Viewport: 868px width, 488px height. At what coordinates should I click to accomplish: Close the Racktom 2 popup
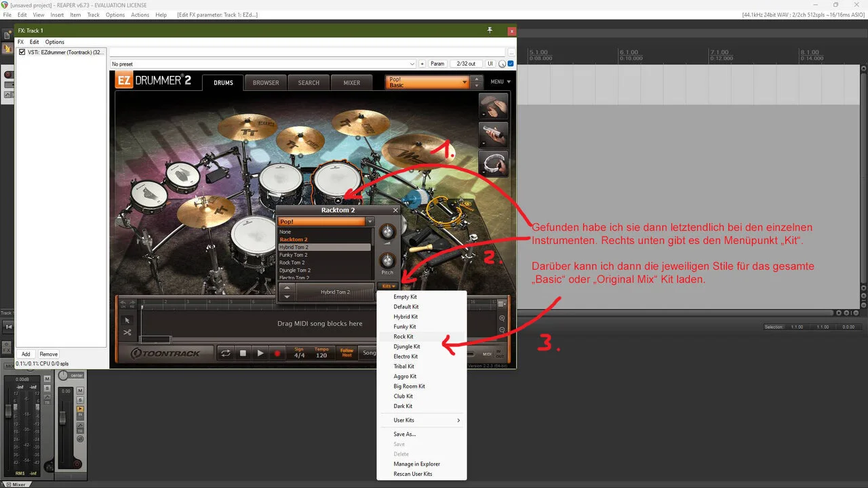395,210
